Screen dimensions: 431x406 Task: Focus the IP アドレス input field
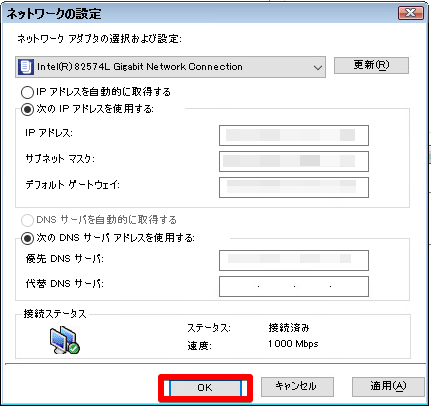tap(294, 135)
